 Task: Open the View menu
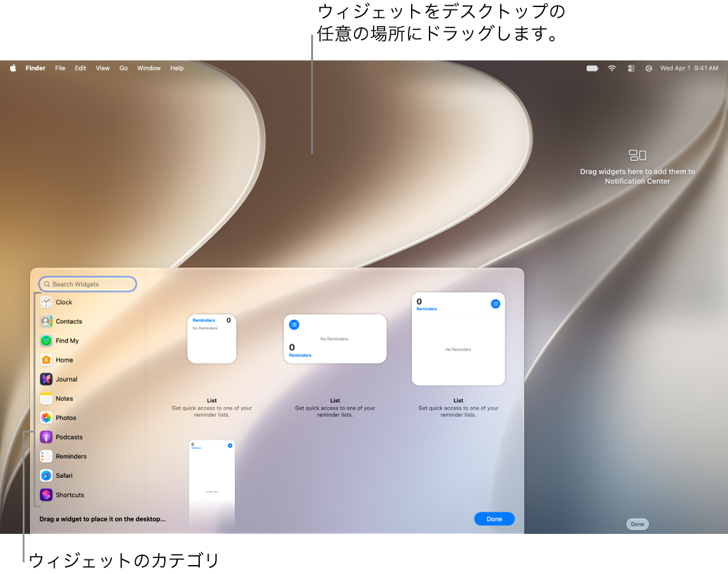tap(102, 68)
